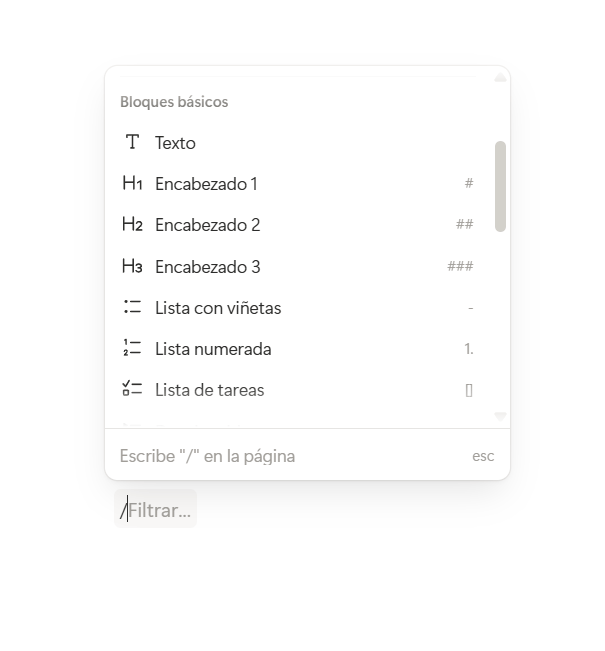The width and height of the screenshot is (605, 651).
Task: Click the Texto block T icon
Action: pos(132,142)
